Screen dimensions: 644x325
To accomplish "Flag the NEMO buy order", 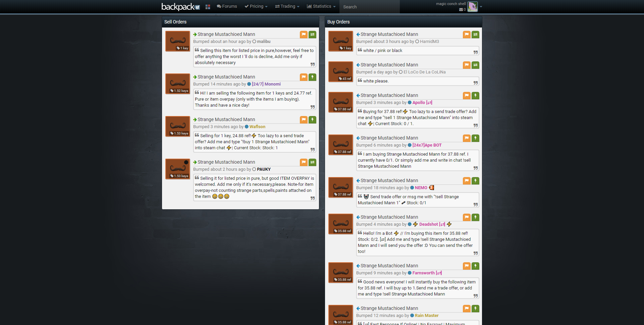I will click(467, 181).
